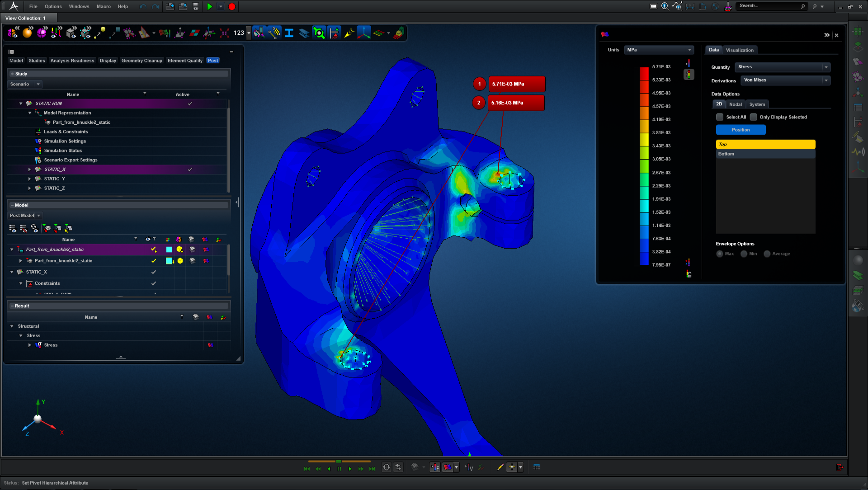
Task: Select the pencil annotation tool in the bottom toolbar
Action: (x=500, y=468)
